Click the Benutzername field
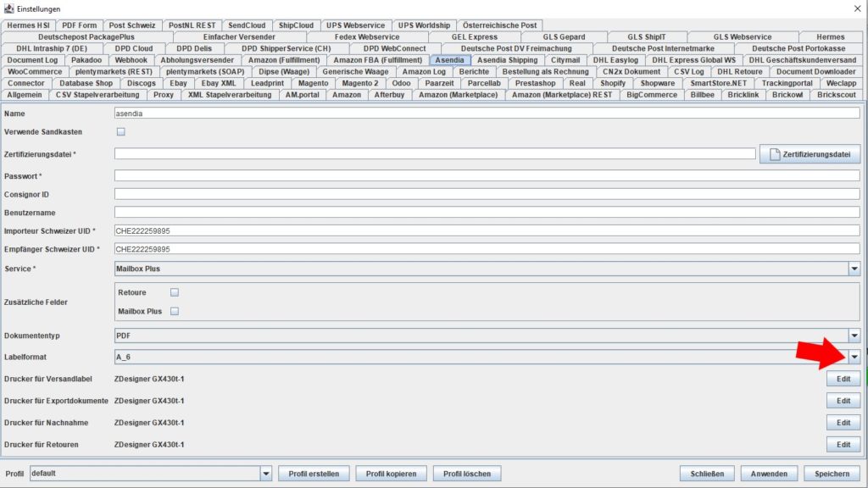Image resolution: width=868 pixels, height=488 pixels. click(x=487, y=213)
